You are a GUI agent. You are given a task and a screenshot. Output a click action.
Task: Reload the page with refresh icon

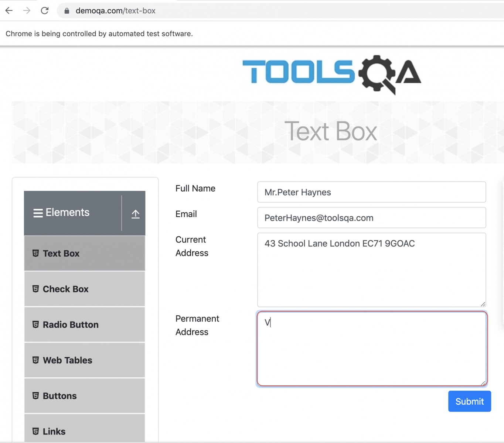click(x=45, y=11)
